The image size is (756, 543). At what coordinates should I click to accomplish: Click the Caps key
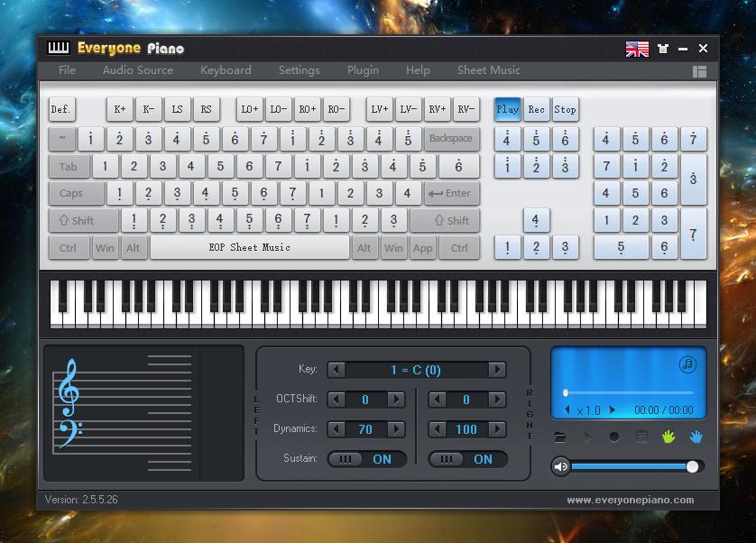76,194
